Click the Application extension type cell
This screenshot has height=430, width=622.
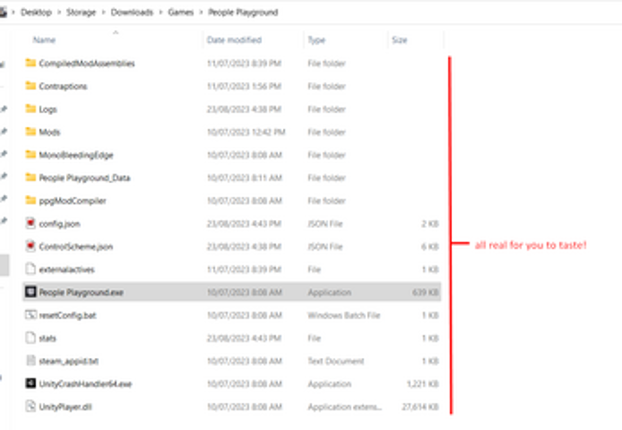click(345, 407)
